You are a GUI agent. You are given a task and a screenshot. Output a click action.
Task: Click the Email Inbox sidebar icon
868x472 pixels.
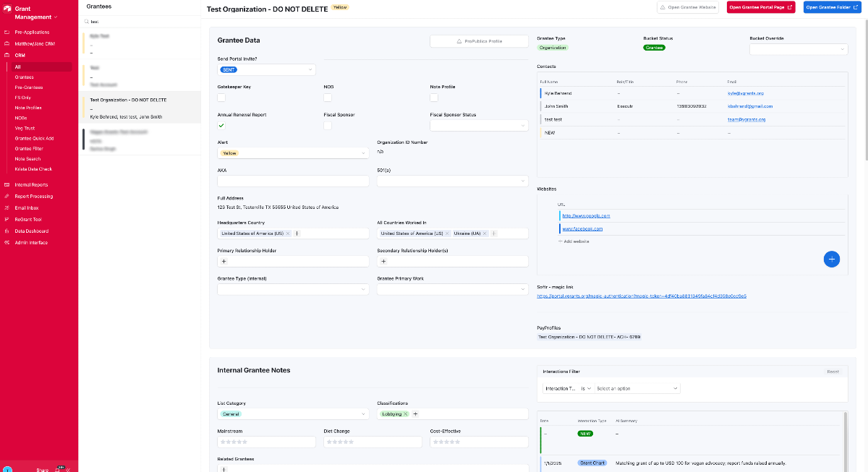click(7, 207)
